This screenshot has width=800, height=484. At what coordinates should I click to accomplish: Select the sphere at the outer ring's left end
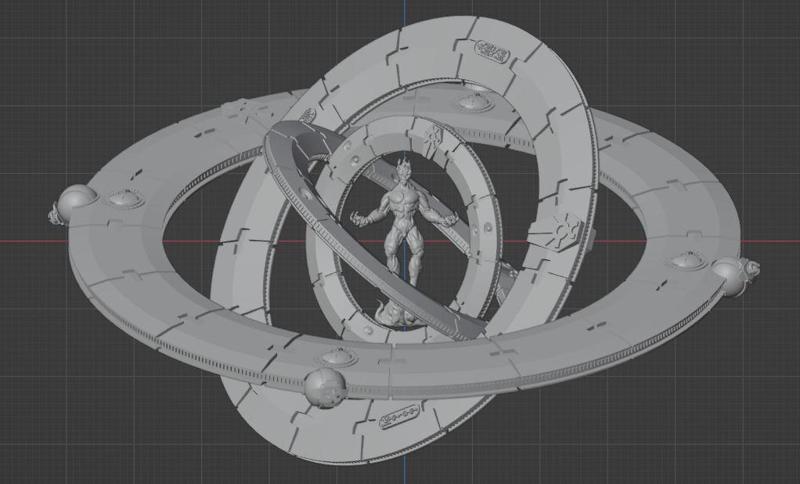pyautogui.click(x=76, y=201)
